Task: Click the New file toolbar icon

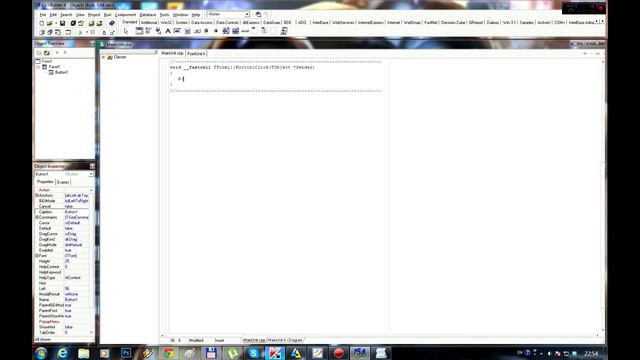Action: (x=42, y=23)
